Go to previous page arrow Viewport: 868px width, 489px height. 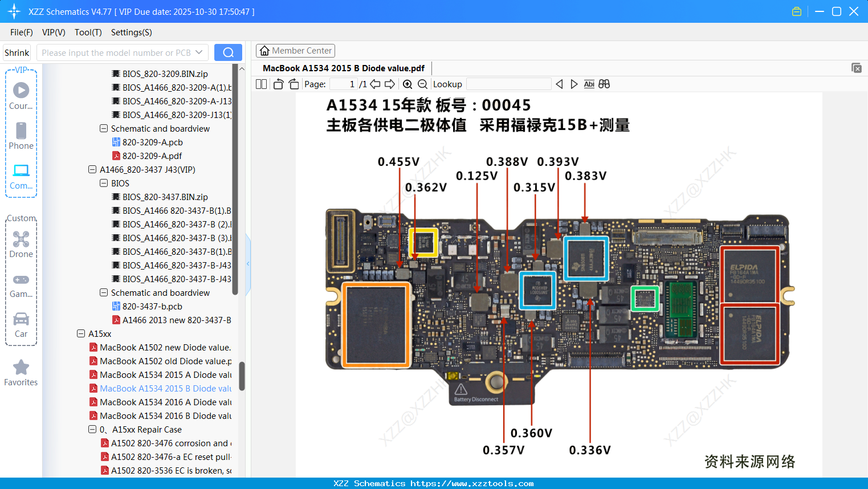click(x=375, y=84)
